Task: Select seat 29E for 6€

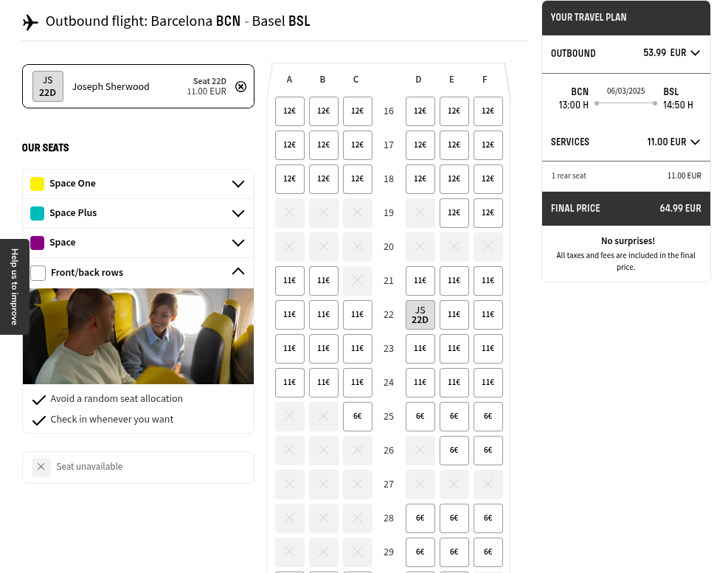Action: 454,552
